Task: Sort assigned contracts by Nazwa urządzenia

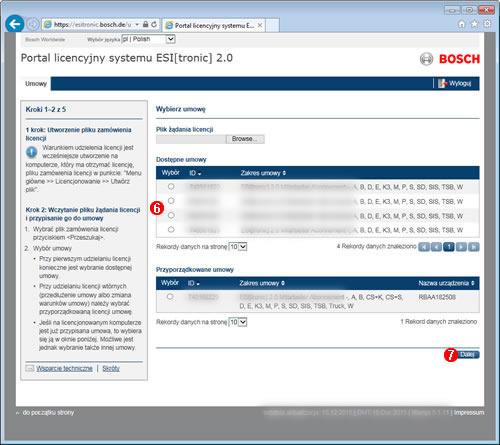Action: pos(446,283)
